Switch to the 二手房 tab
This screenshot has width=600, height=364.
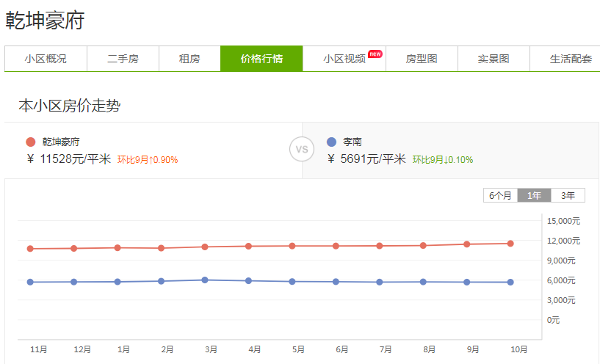(123, 59)
